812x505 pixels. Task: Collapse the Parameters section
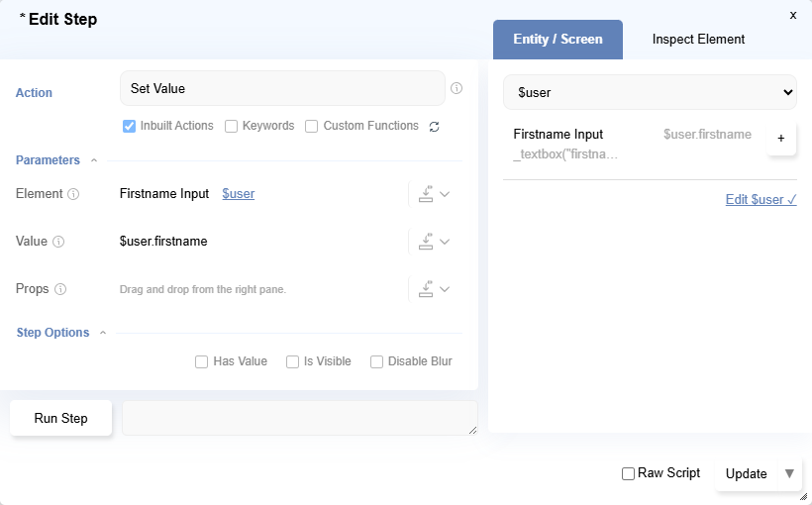(x=94, y=160)
